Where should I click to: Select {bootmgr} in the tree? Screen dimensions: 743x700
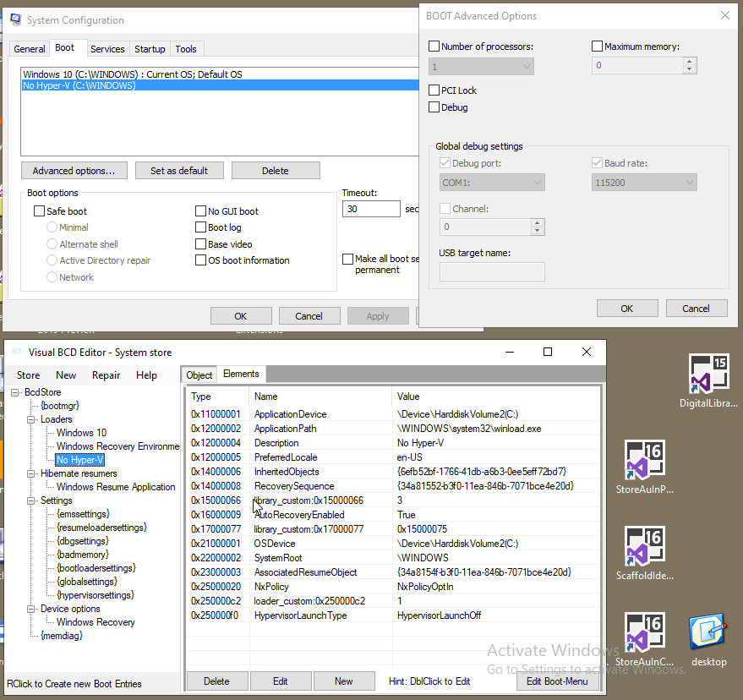tap(60, 406)
